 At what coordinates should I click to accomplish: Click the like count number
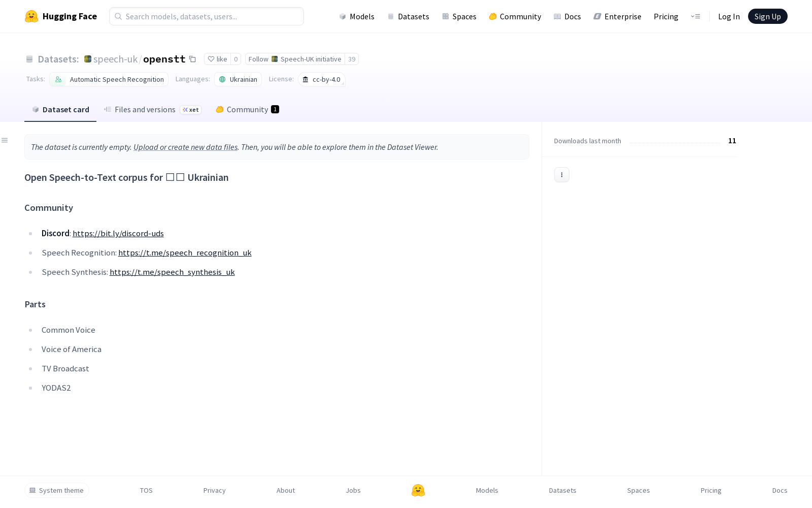[x=235, y=59]
